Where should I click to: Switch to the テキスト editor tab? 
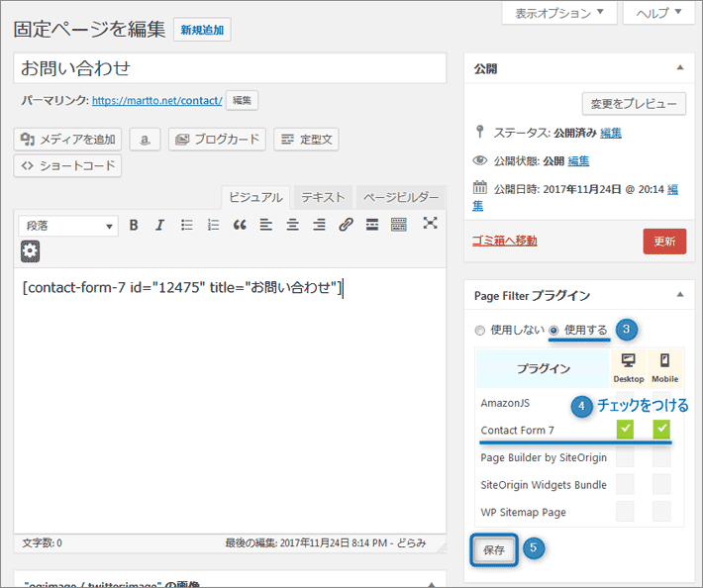[x=324, y=197]
